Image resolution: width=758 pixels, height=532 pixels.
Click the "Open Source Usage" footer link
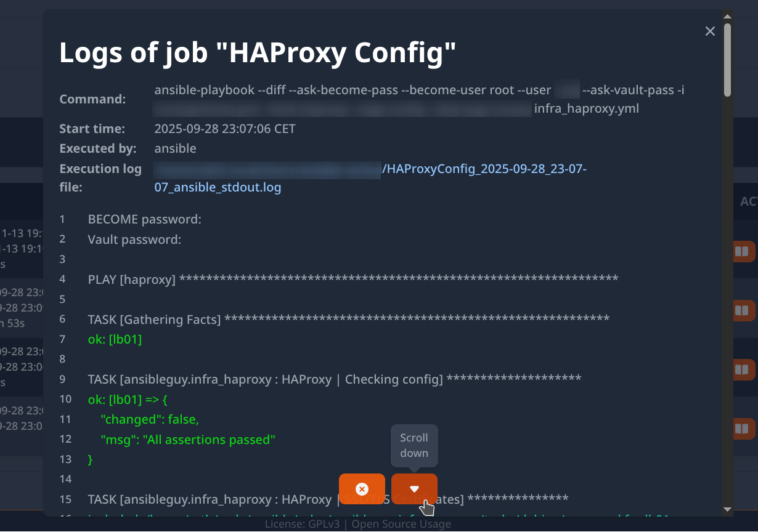click(x=401, y=523)
